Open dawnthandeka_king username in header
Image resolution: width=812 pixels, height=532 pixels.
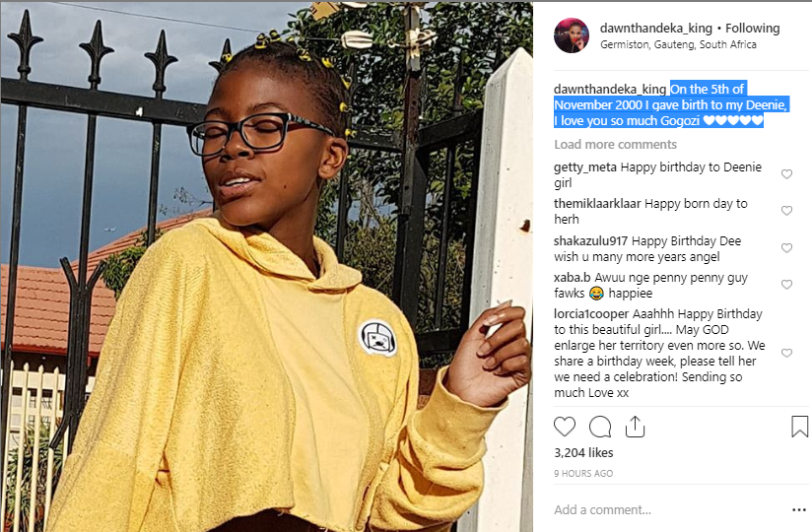656,29
